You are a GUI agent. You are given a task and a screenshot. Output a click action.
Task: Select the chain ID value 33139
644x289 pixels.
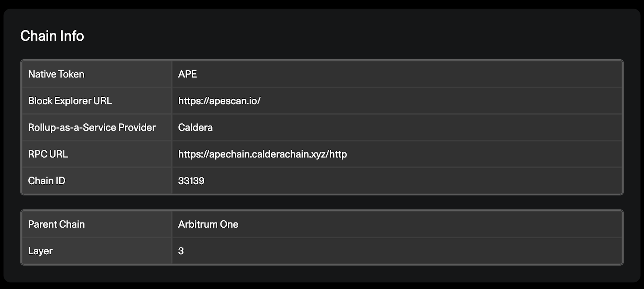click(191, 181)
